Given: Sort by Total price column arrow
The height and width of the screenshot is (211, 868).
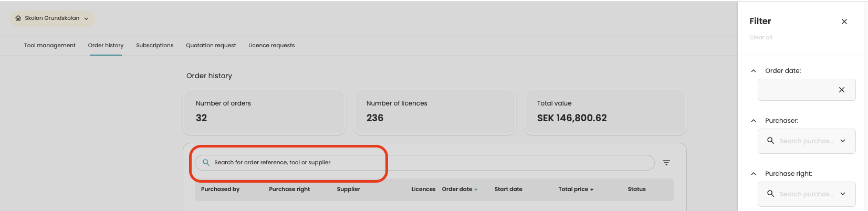Looking at the screenshot, I should point(592,189).
